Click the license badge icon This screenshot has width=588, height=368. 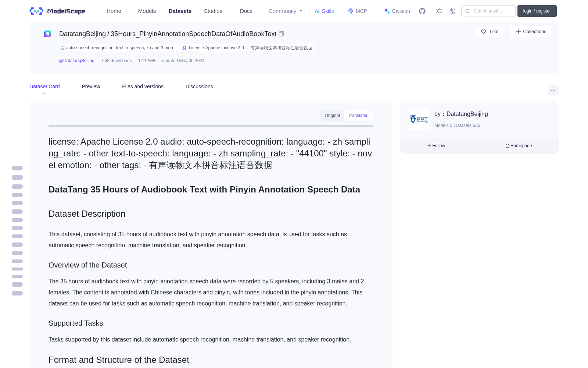[184, 48]
